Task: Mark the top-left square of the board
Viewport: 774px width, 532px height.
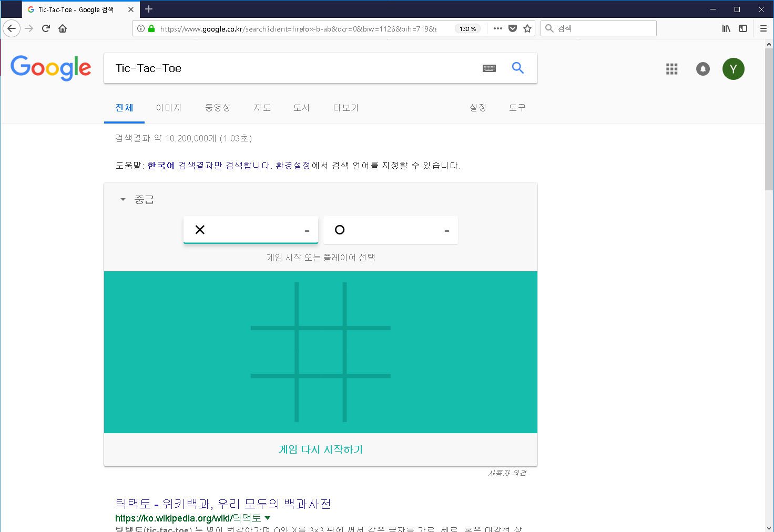Action: tap(272, 304)
